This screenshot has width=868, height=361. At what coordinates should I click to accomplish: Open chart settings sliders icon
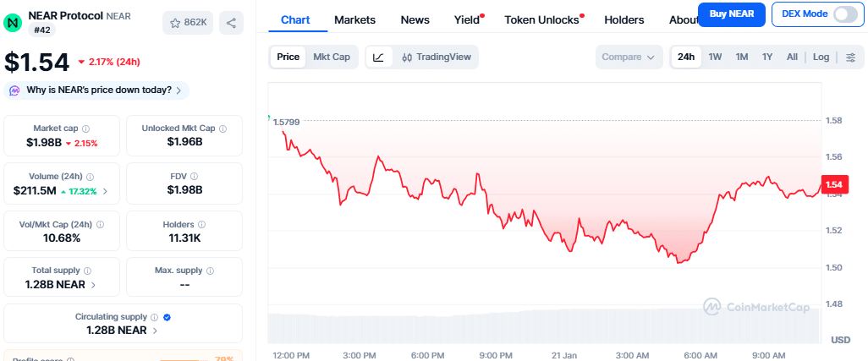coord(851,57)
